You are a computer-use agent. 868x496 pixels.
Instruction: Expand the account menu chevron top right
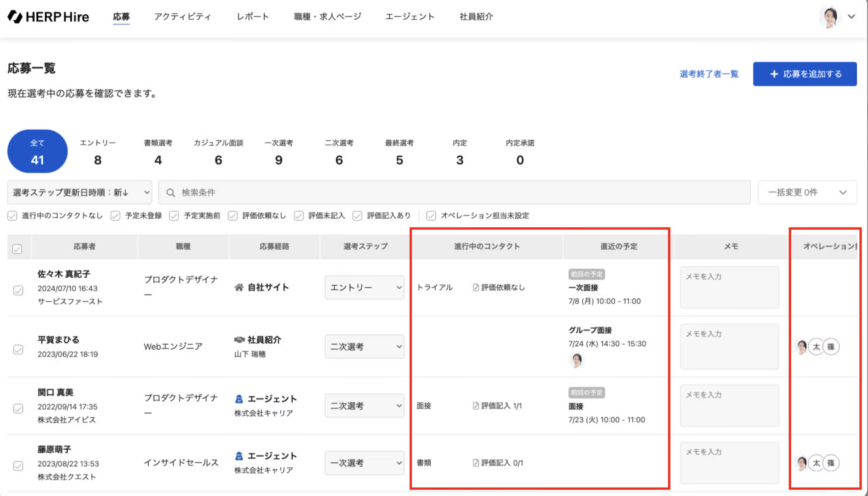point(851,17)
